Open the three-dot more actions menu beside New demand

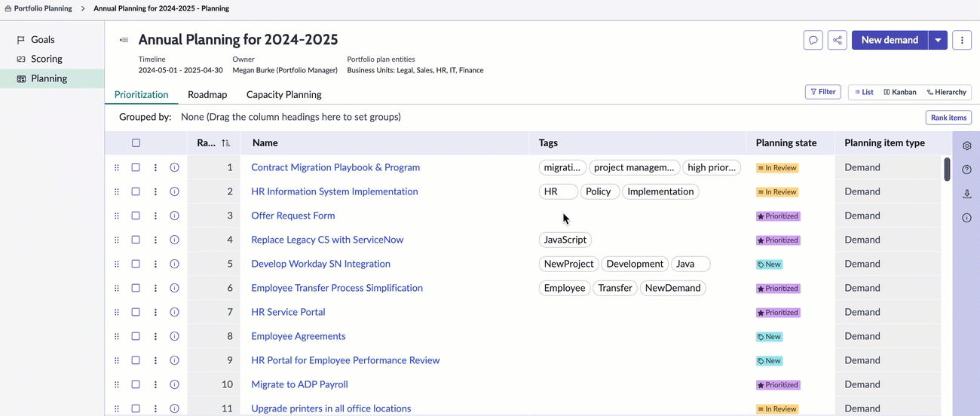click(x=962, y=40)
